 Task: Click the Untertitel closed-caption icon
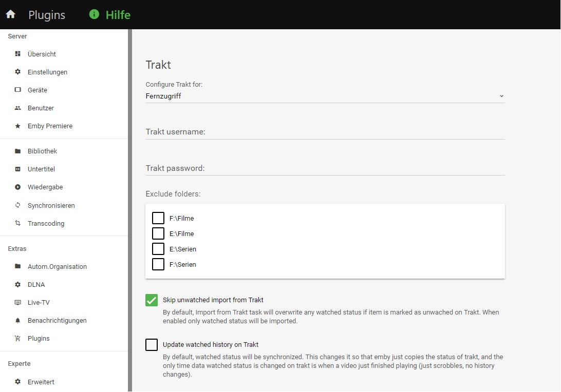click(x=17, y=169)
